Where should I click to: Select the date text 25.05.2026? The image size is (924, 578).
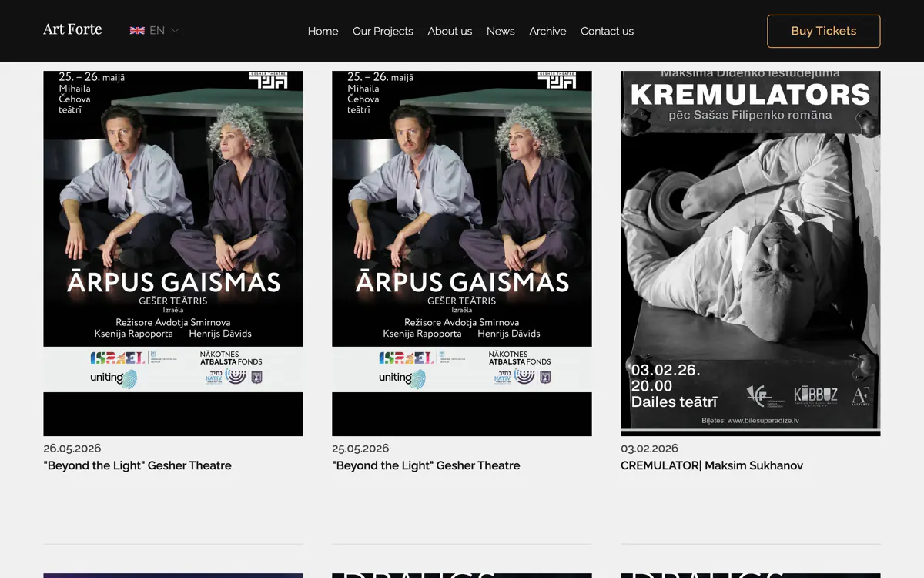[360, 449]
